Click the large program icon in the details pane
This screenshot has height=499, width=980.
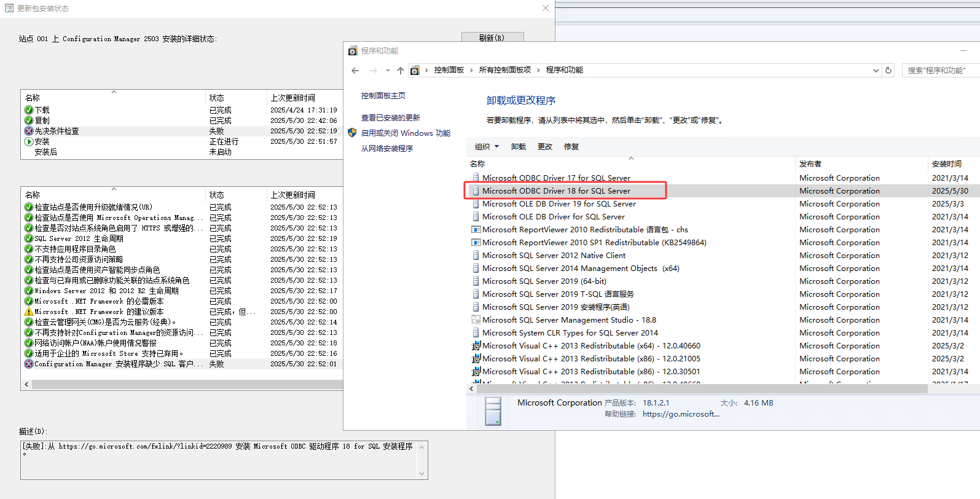click(493, 411)
